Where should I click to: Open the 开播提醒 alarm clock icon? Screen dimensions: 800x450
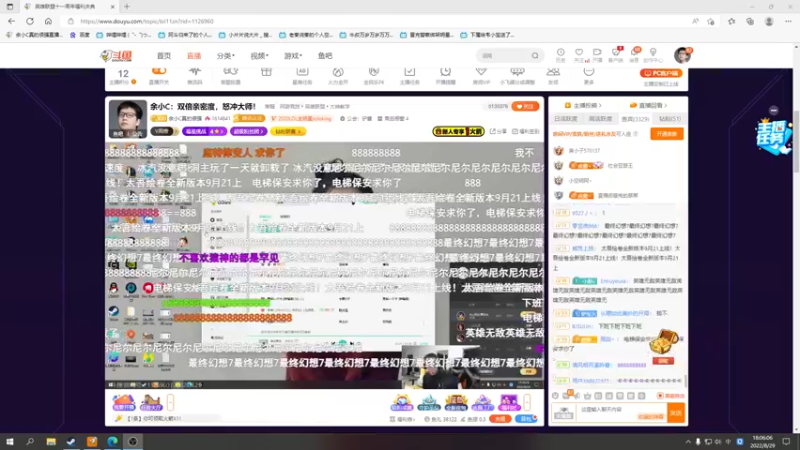click(445, 75)
